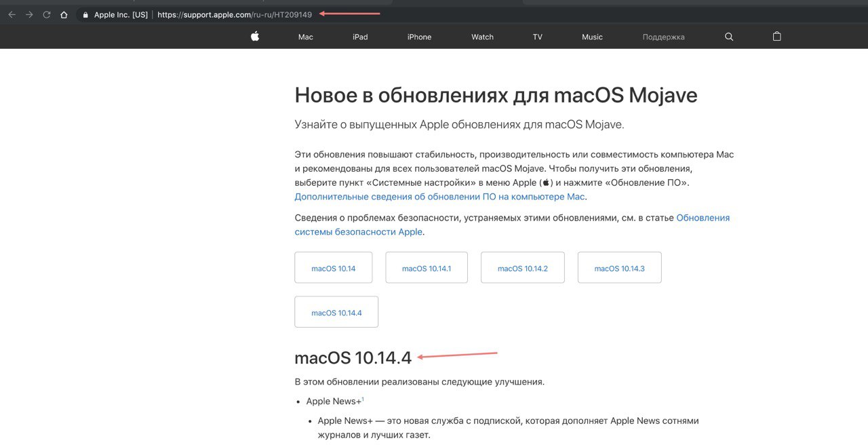Open link about updating software on Mac

[439, 197]
